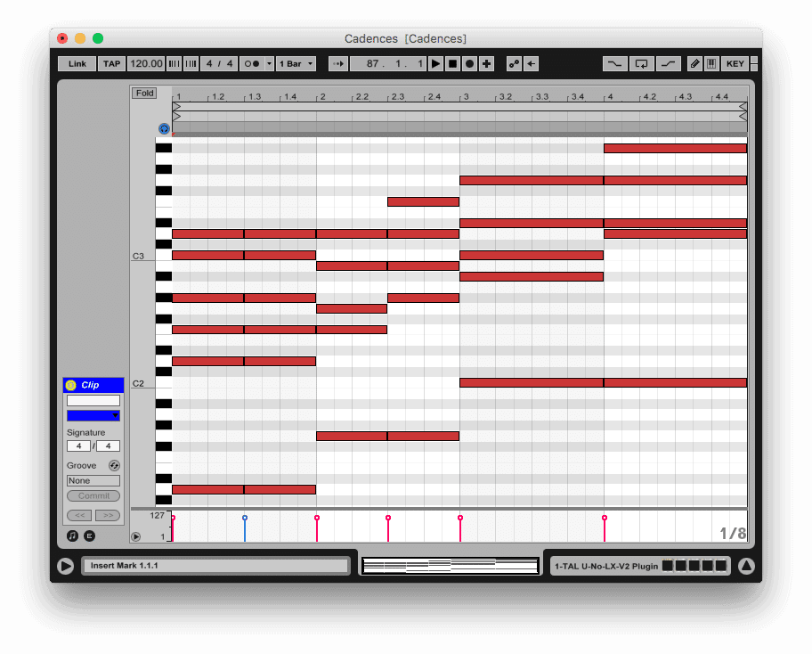
Task: Edit the Signature numerator field
Action: pyautogui.click(x=78, y=446)
